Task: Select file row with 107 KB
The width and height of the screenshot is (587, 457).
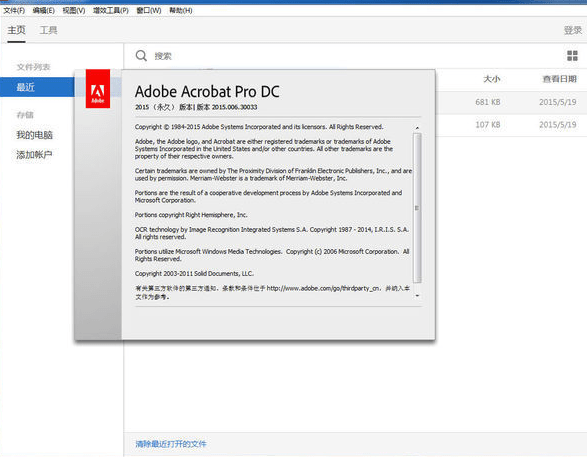Action: 511,125
